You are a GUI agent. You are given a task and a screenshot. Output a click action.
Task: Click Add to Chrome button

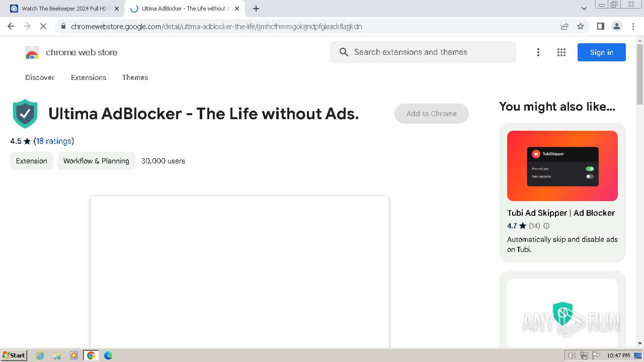click(x=432, y=114)
